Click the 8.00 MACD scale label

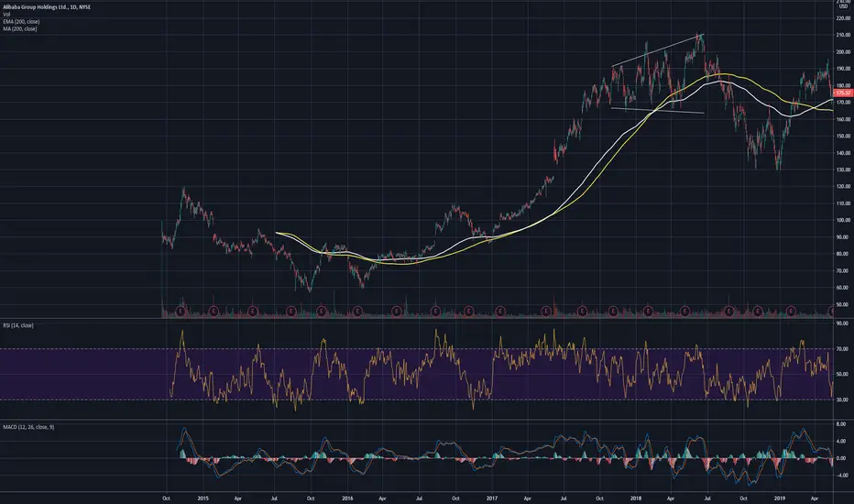point(841,424)
